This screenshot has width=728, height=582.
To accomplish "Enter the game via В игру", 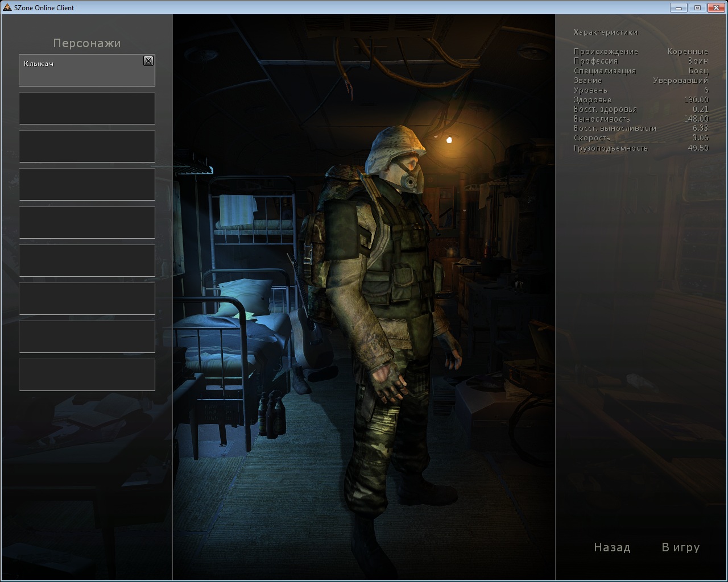I will click(680, 547).
